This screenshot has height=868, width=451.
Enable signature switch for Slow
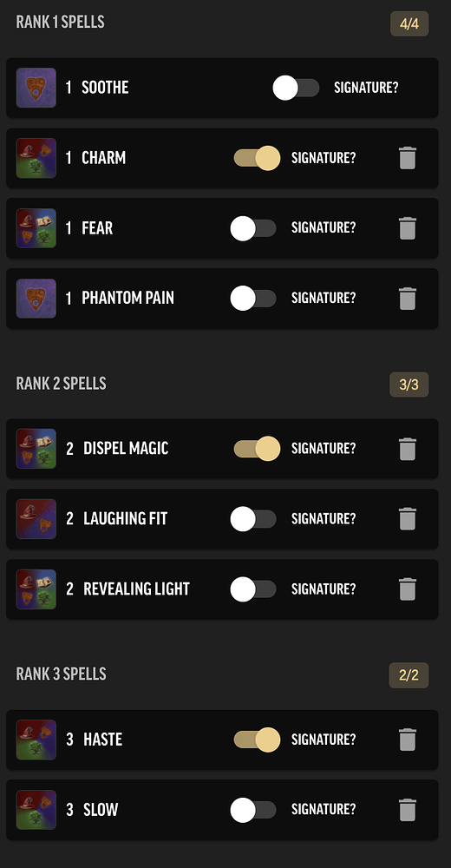(253, 810)
